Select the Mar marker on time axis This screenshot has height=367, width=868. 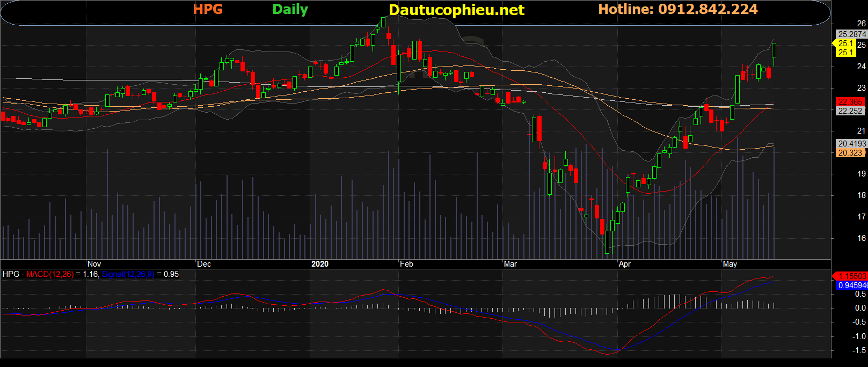[510, 264]
